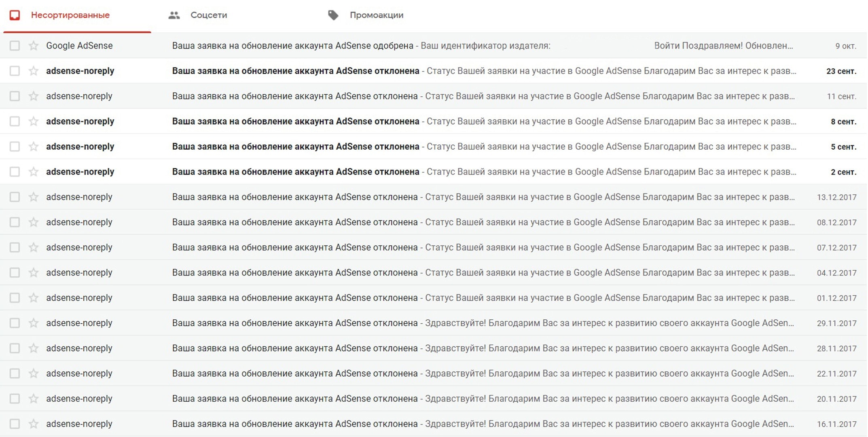Screen dimensions: 868x437
Task: Check the box for the 04.12.2017 email
Action: click(x=15, y=273)
